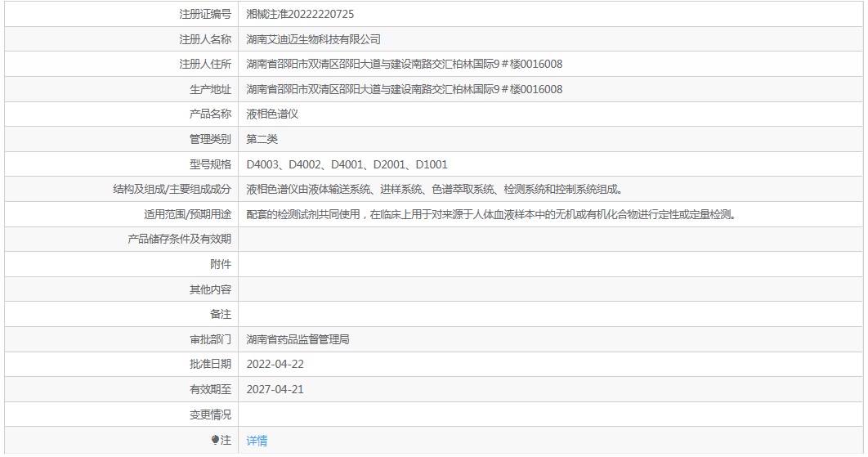This screenshot has width=868, height=457.
Task: Click the 批准日期 label
Action: [210, 364]
